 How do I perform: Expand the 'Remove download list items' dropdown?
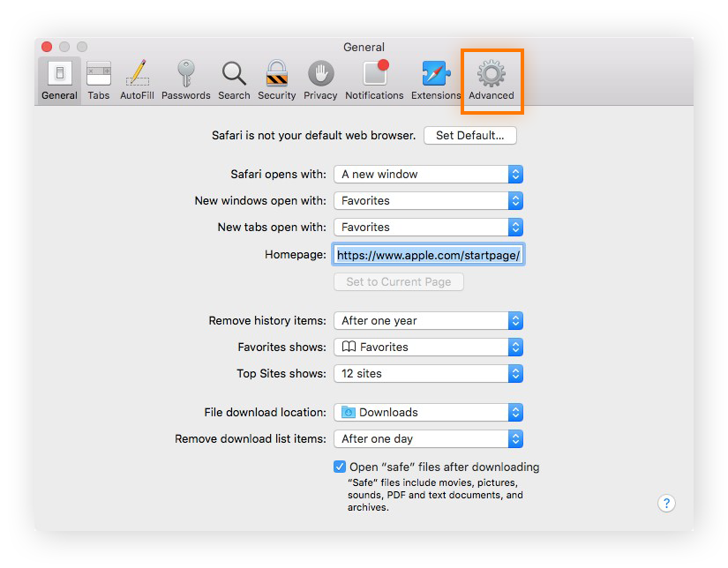(x=429, y=439)
